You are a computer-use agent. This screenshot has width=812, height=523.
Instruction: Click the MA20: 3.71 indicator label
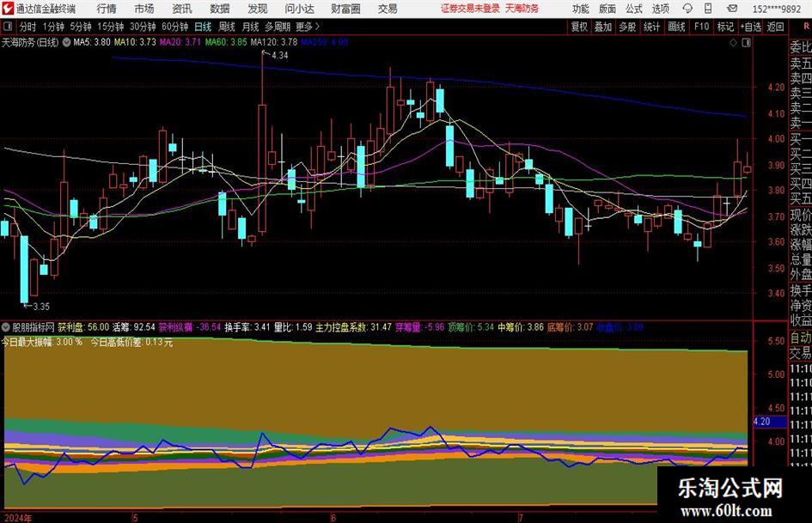(180, 42)
